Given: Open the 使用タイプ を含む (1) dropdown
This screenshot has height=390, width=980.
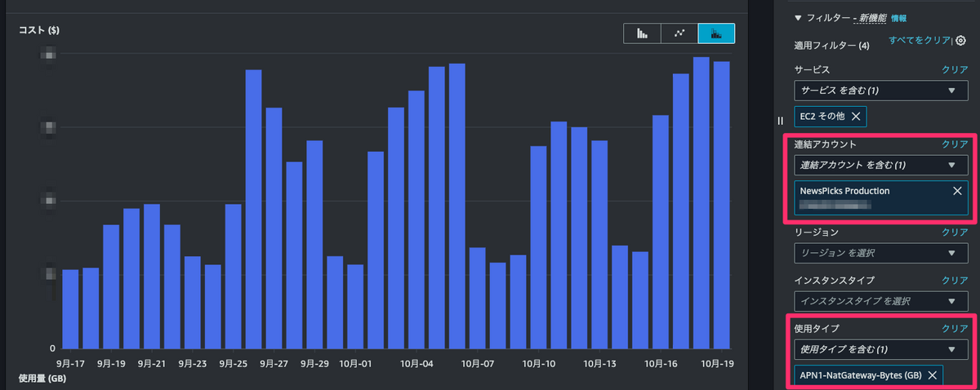Looking at the screenshot, I should [881, 349].
